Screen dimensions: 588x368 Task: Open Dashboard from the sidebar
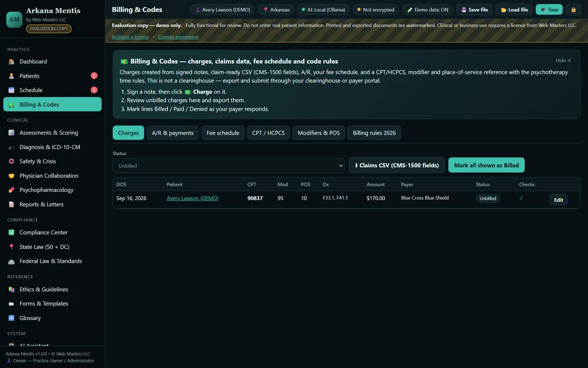pos(52,61)
